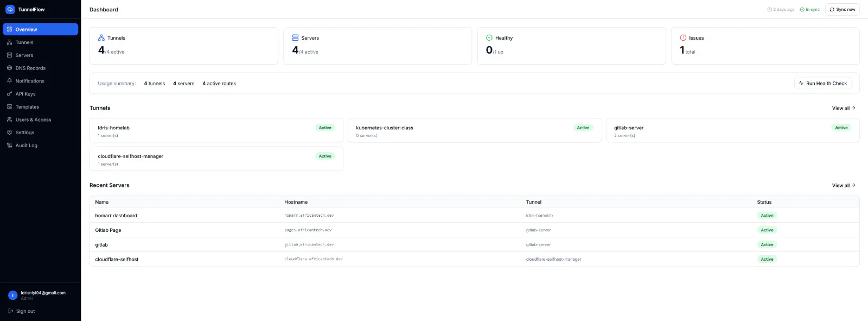This screenshot has height=321, width=868.
Task: Click the Users & Access people icon
Action: click(9, 119)
